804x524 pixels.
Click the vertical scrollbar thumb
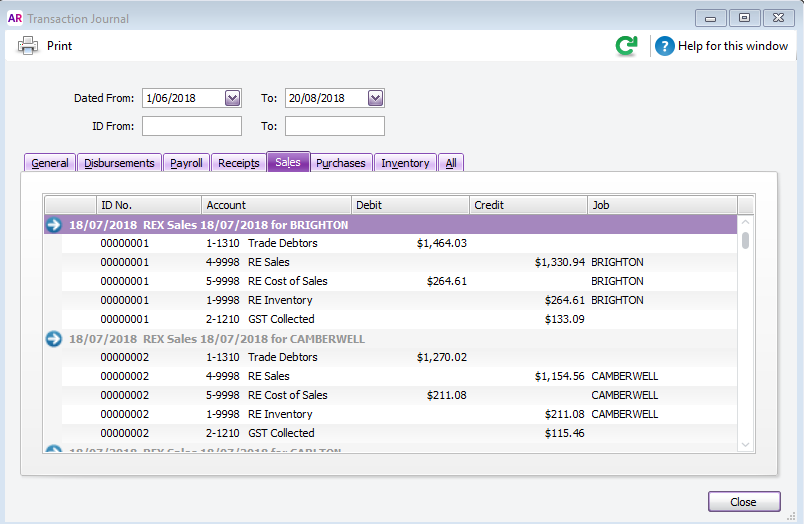click(x=746, y=240)
